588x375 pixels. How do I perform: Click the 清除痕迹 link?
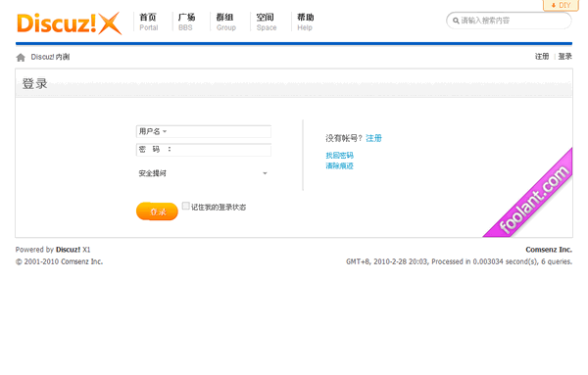tap(339, 165)
